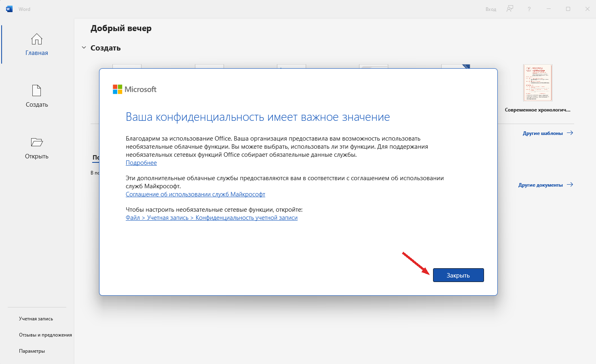Select the Современное хронологическое template thumbnail

point(537,83)
